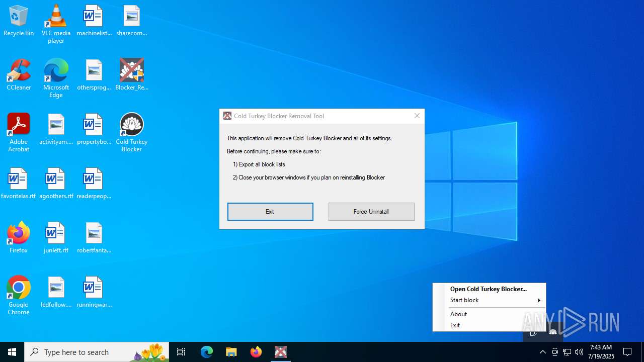Choose About in the tray menu
Screen dimensions: 644x362
tap(489, 314)
